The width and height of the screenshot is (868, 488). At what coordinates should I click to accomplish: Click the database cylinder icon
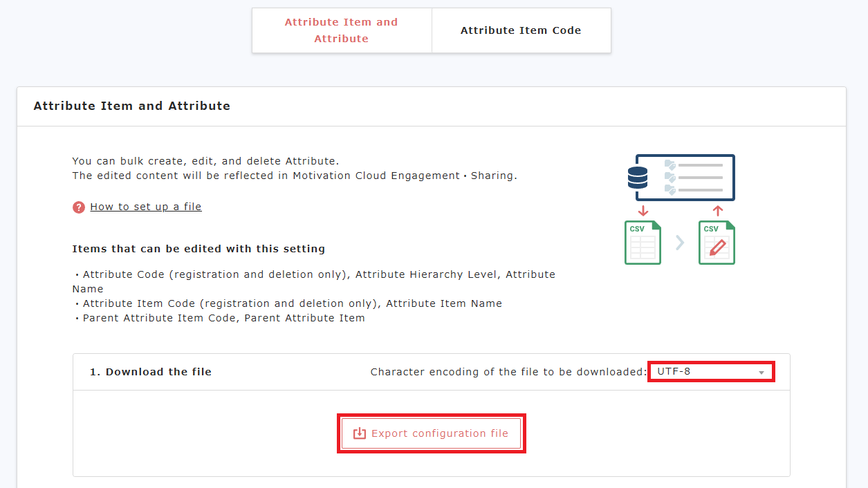pos(637,178)
